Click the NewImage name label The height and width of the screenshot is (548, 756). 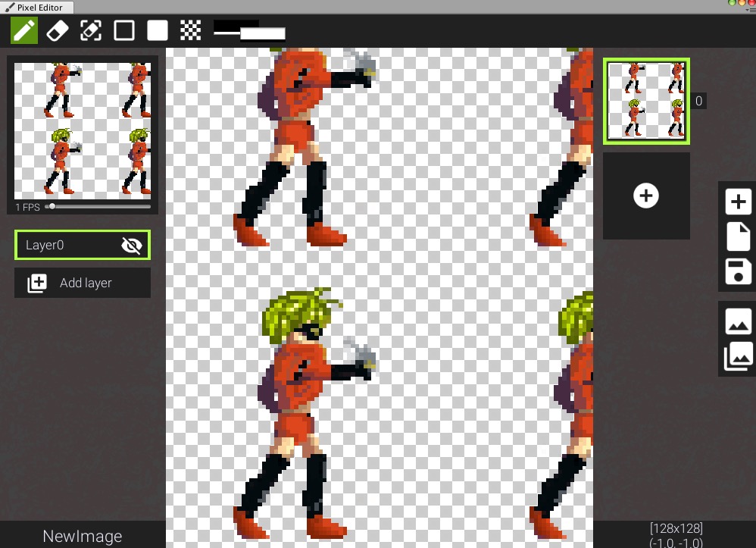click(83, 536)
